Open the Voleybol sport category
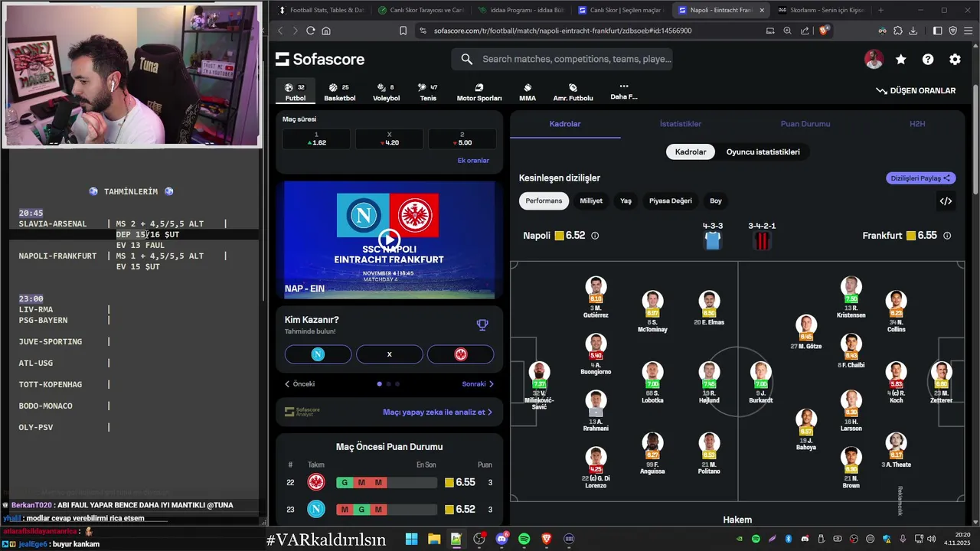Viewport: 980px width, 551px height. (x=386, y=92)
